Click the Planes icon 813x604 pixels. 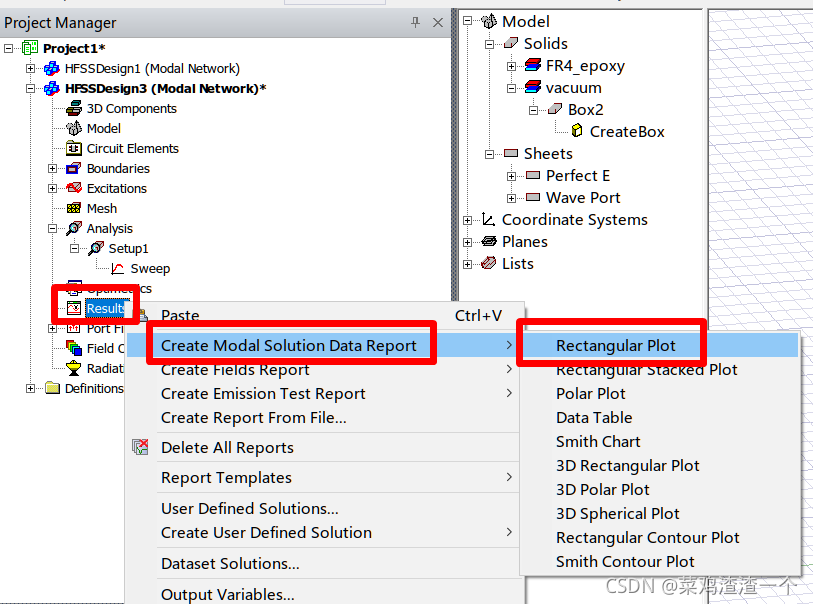(x=488, y=242)
